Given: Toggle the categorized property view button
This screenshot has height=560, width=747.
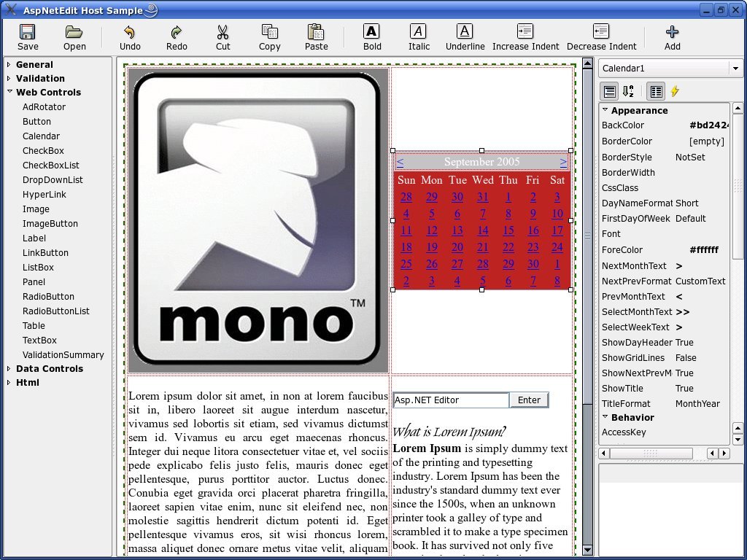Looking at the screenshot, I should tap(609, 91).
